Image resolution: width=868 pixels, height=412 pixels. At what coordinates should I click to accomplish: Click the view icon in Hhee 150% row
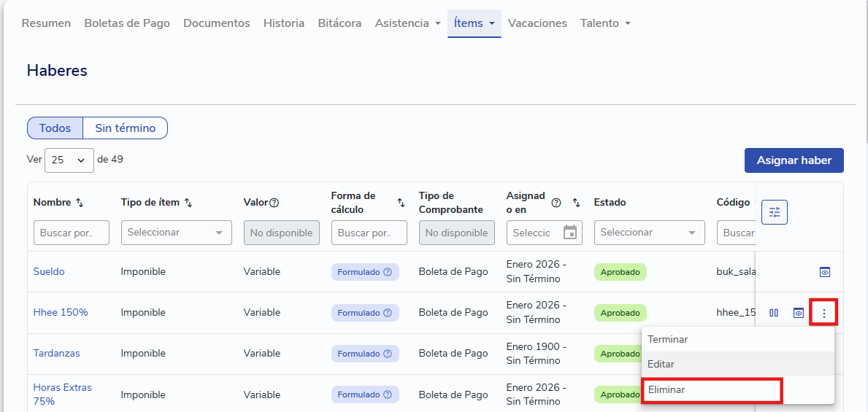[799, 313]
